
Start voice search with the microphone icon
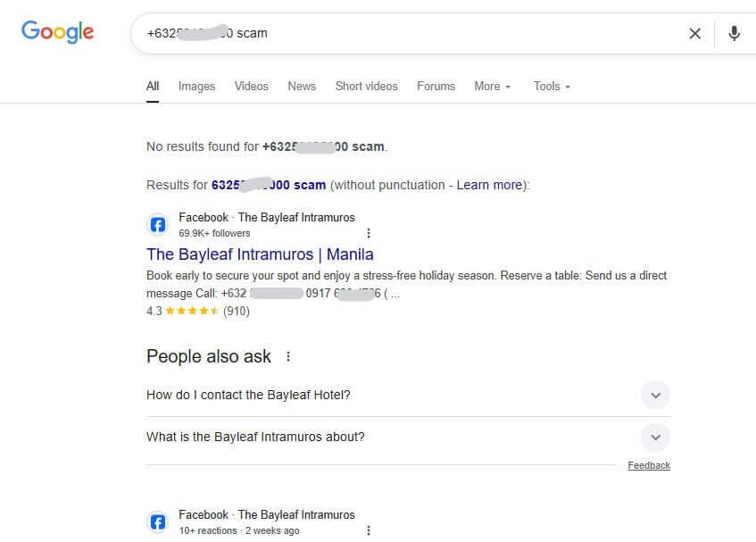click(x=734, y=34)
